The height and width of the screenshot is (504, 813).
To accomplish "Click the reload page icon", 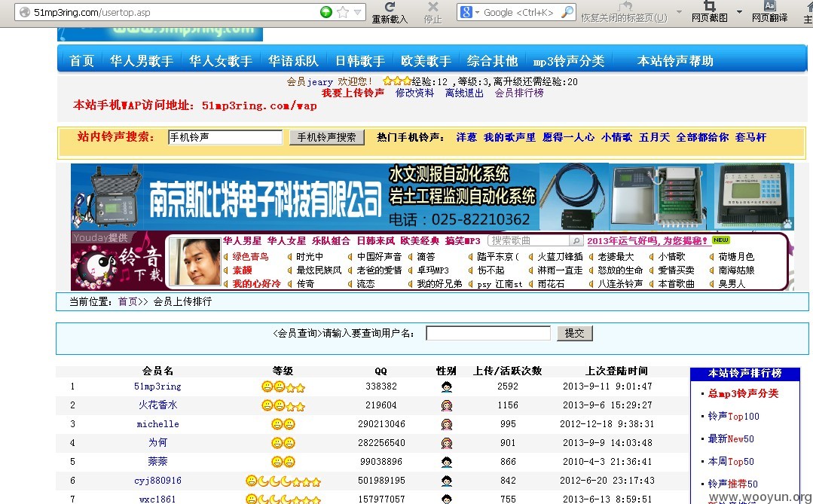I will tap(390, 7).
